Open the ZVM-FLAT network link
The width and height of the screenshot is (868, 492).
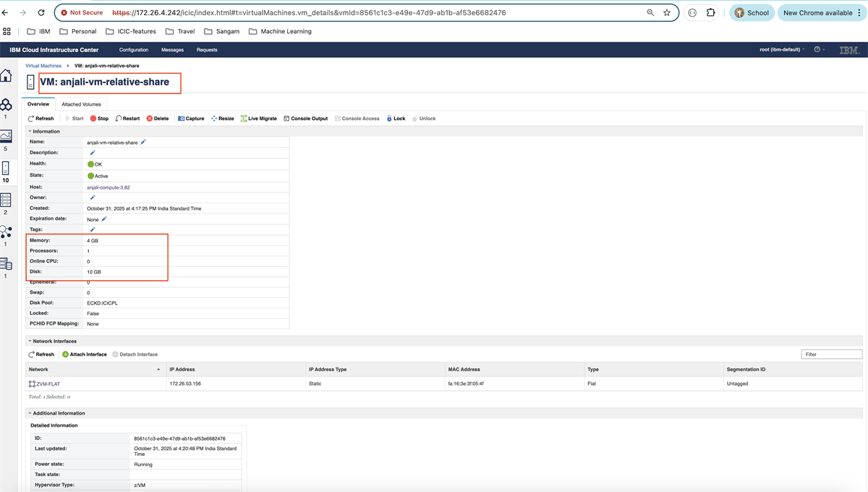(47, 384)
